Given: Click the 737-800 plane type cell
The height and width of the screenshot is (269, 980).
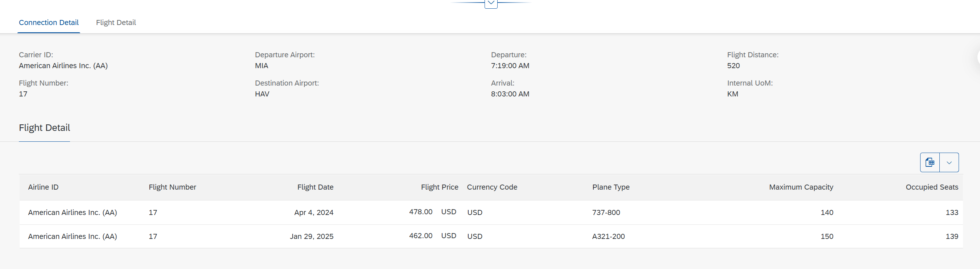Looking at the screenshot, I should coord(606,212).
